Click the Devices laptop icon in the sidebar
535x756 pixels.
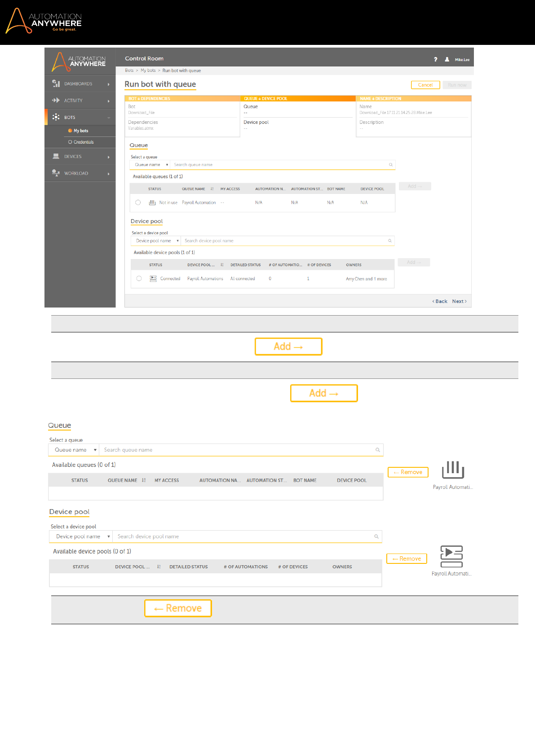pyautogui.click(x=56, y=156)
